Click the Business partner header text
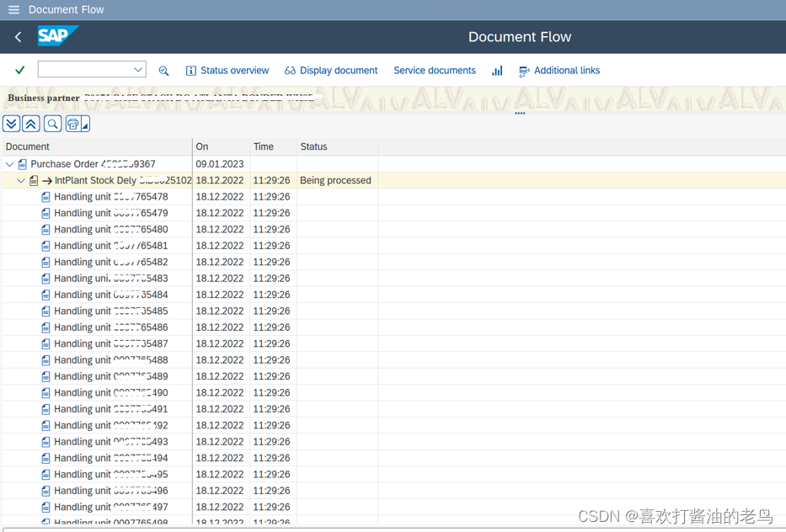The height and width of the screenshot is (532, 786). tap(44, 98)
